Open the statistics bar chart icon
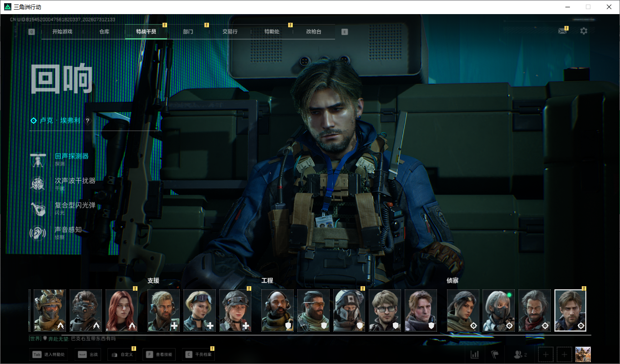 pos(474,354)
